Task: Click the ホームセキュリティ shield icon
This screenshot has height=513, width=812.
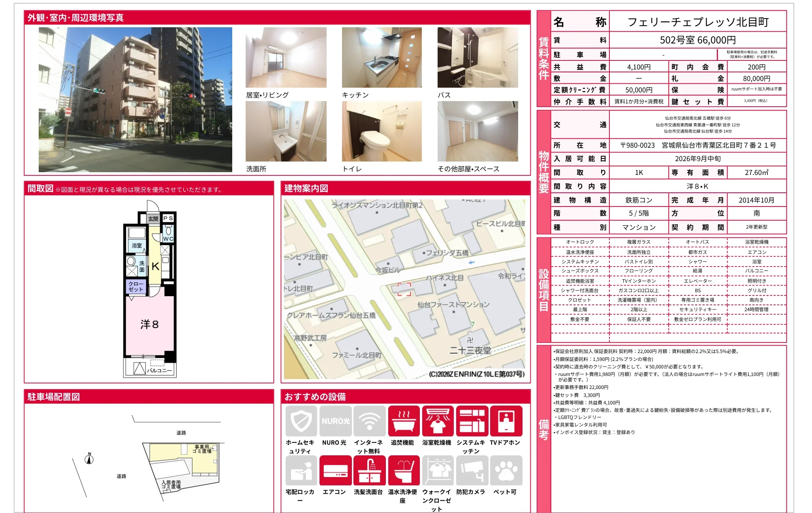Action: pyautogui.click(x=301, y=421)
